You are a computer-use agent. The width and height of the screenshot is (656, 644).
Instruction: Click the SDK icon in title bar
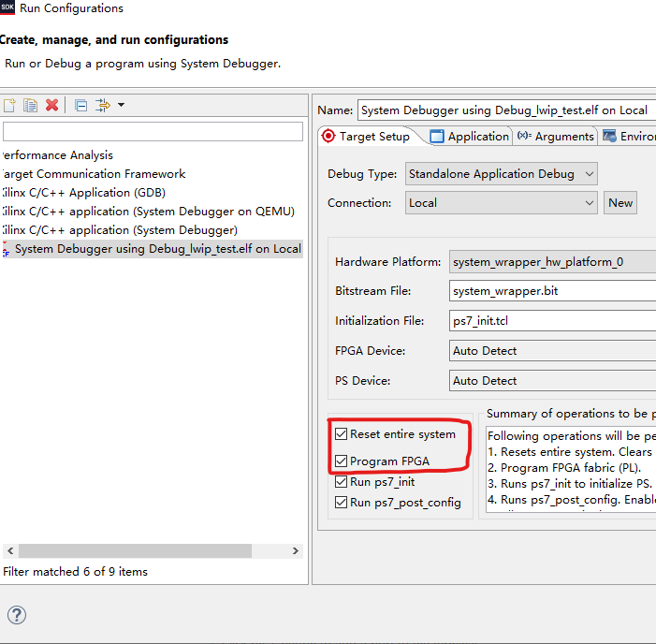7,8
